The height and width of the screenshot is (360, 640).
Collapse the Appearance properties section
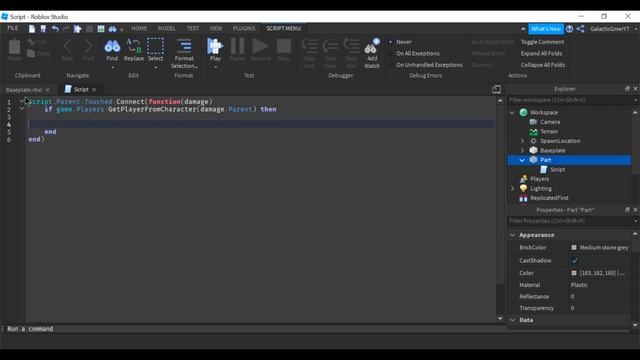pos(513,235)
